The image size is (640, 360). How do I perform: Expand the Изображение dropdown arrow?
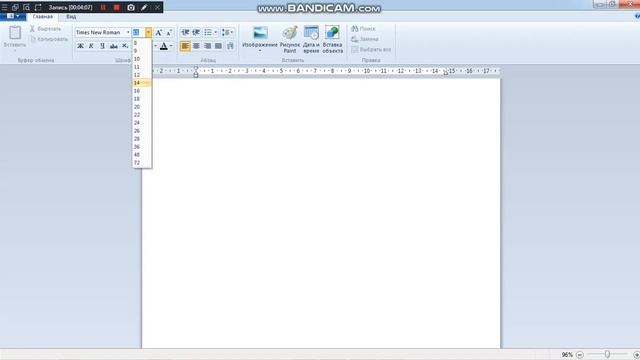pyautogui.click(x=260, y=51)
